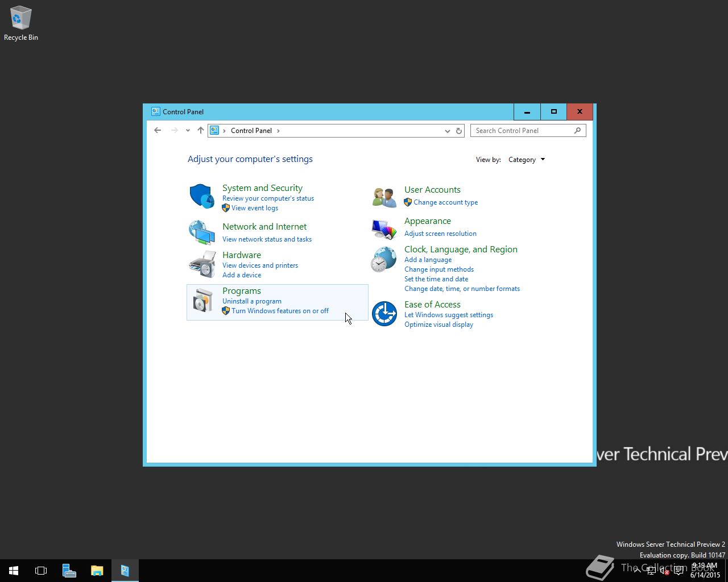Open the User Accounts heading
Image resolution: width=728 pixels, height=582 pixels.
click(x=432, y=190)
